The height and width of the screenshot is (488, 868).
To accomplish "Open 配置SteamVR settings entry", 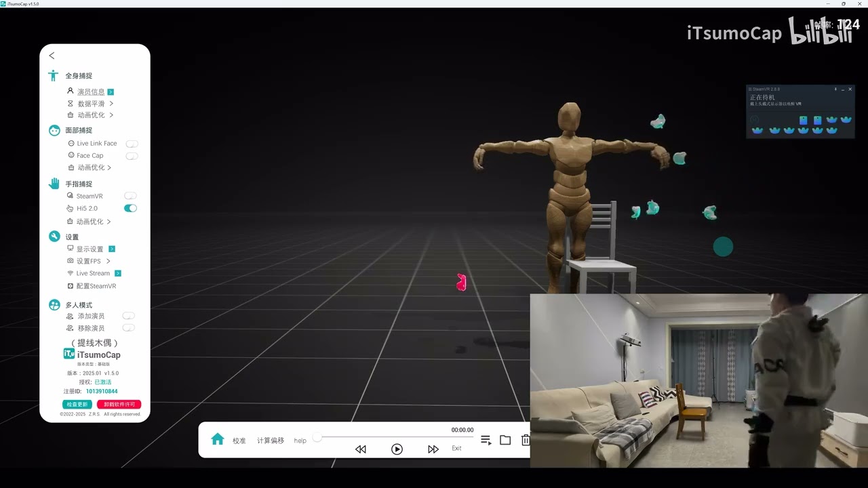I will tap(96, 286).
